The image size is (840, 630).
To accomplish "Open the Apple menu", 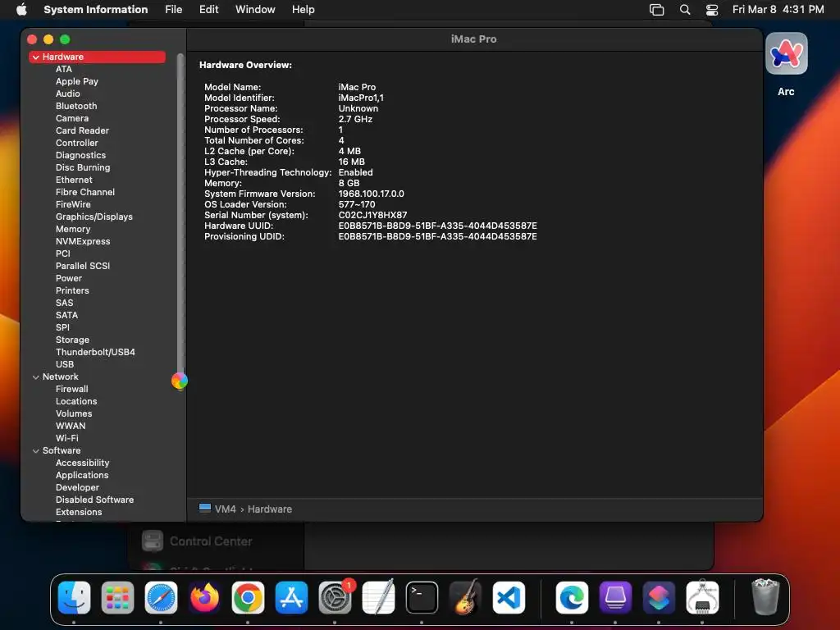I will click(x=21, y=9).
